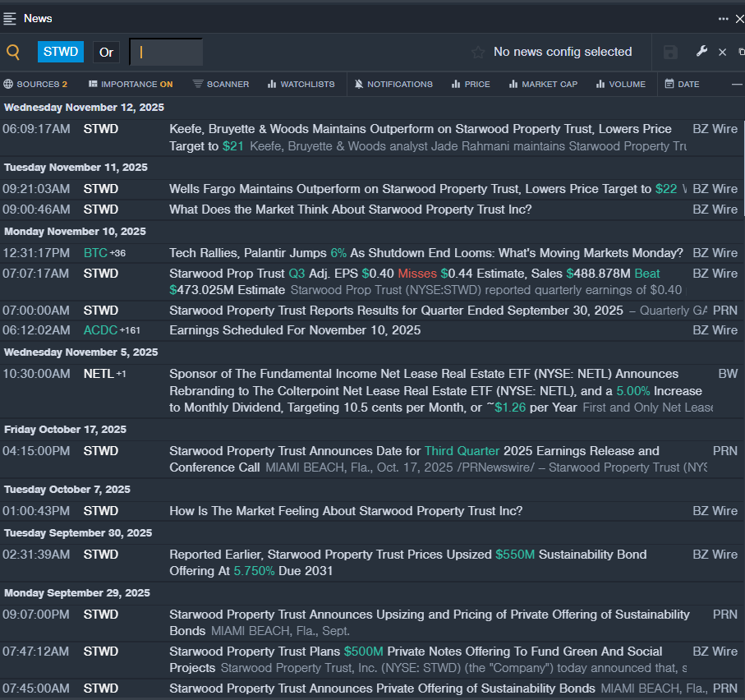Toggle the Notifications bell filter
This screenshot has height=700, width=745.
(393, 84)
